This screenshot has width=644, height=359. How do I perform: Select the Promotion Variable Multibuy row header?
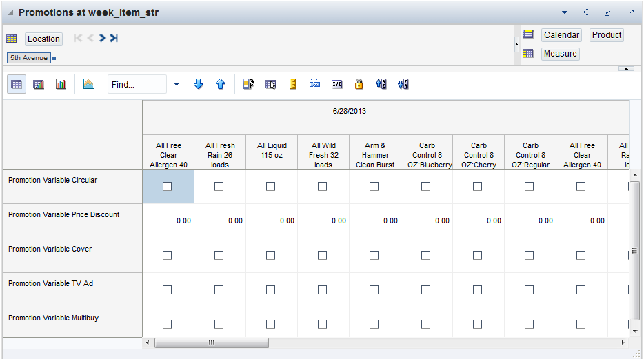pos(72,322)
